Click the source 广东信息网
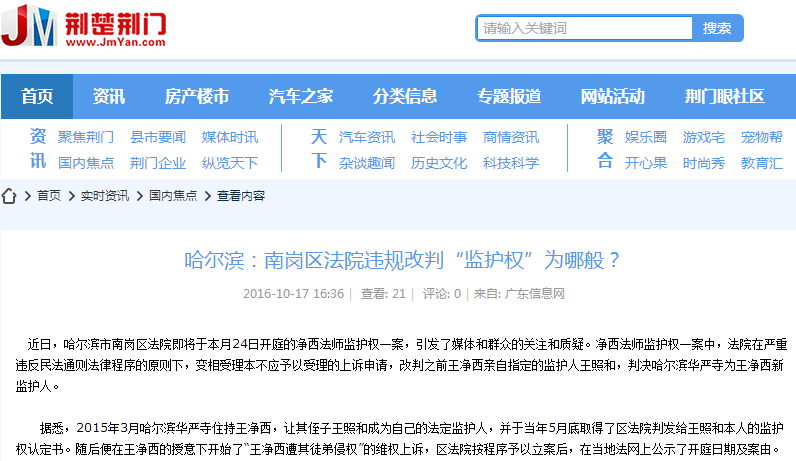 point(535,294)
